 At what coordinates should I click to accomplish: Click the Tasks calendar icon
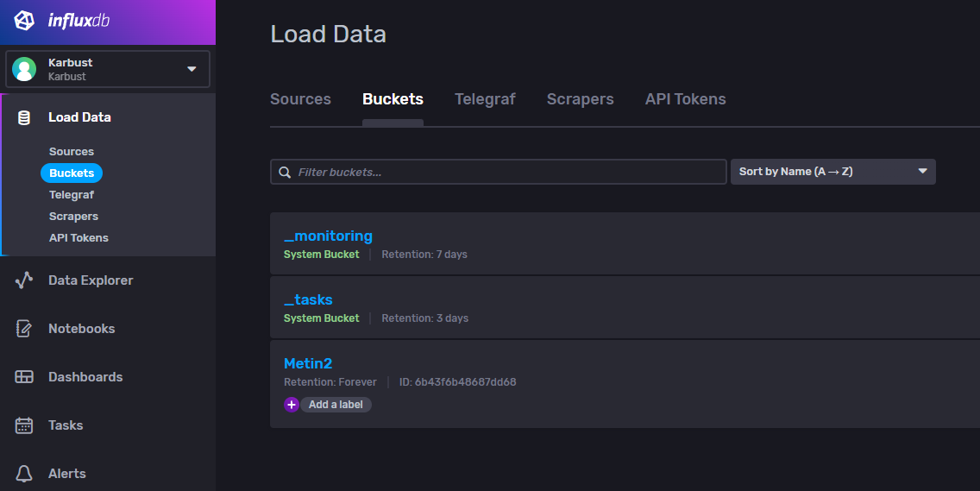coord(24,425)
